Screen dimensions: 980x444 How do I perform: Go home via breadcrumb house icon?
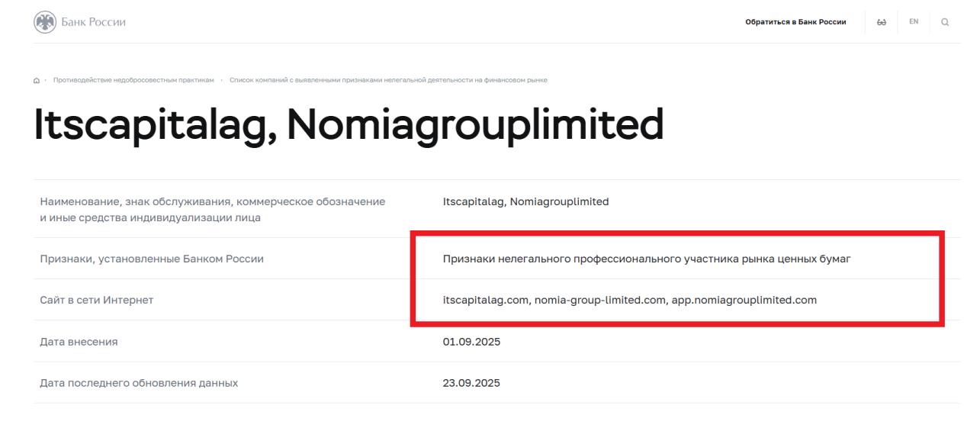[x=37, y=80]
